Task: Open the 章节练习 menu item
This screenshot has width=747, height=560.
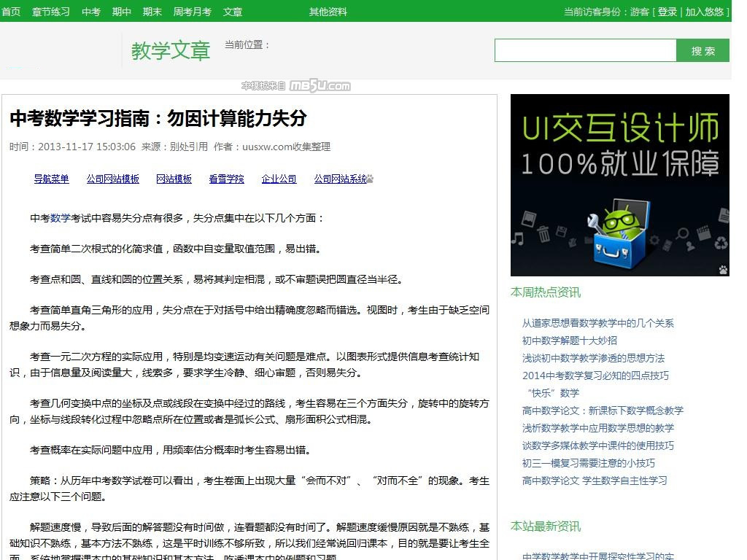Action: pos(51,12)
